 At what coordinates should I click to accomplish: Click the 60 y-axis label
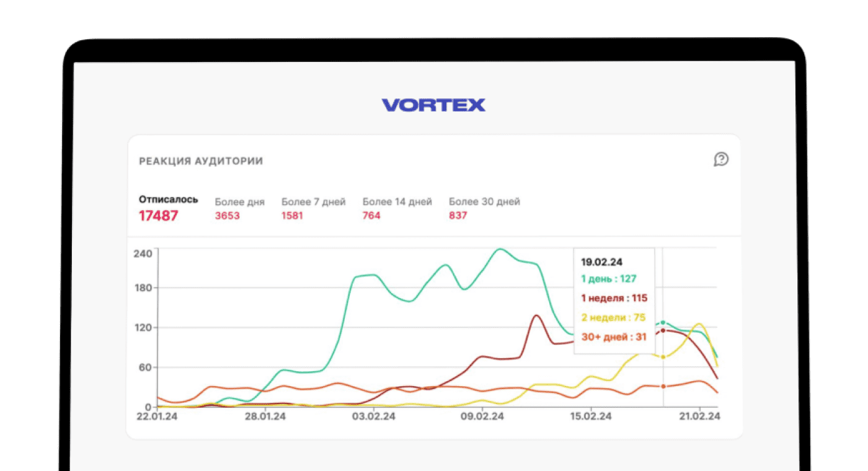tap(146, 368)
